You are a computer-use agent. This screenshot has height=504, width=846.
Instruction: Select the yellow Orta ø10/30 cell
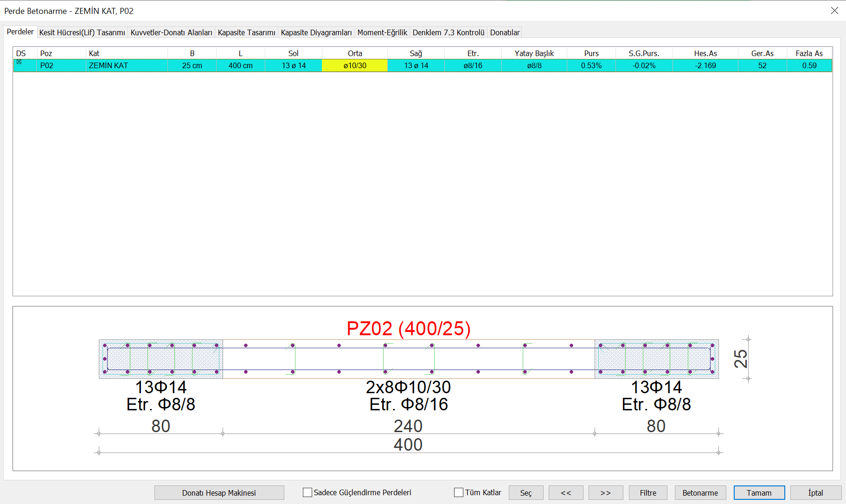coord(355,65)
